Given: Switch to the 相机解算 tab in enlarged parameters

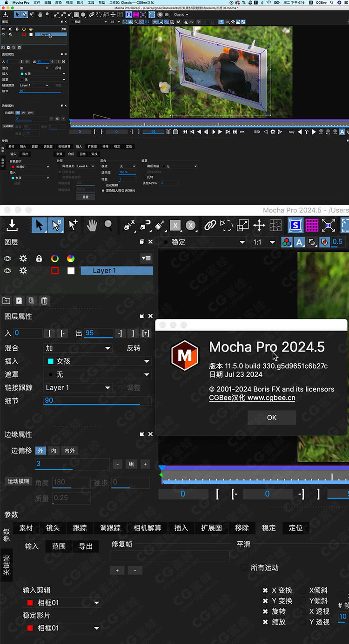Looking at the screenshot, I should 148,528.
